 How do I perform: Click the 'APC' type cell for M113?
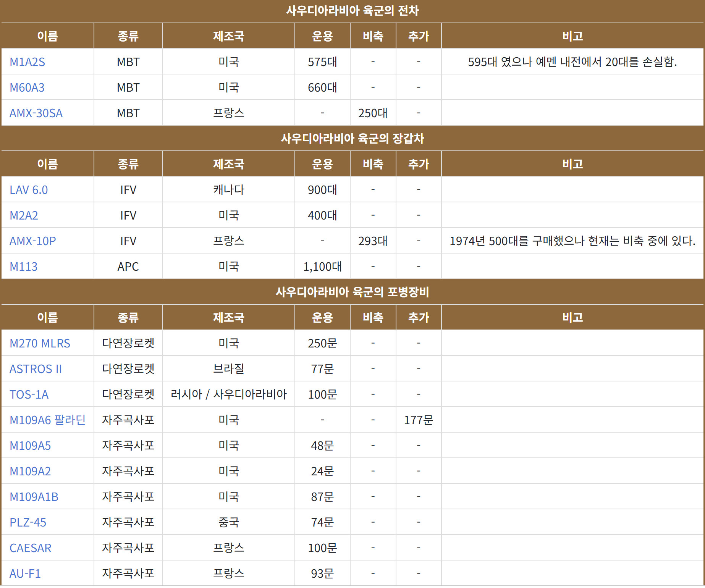[x=128, y=267]
